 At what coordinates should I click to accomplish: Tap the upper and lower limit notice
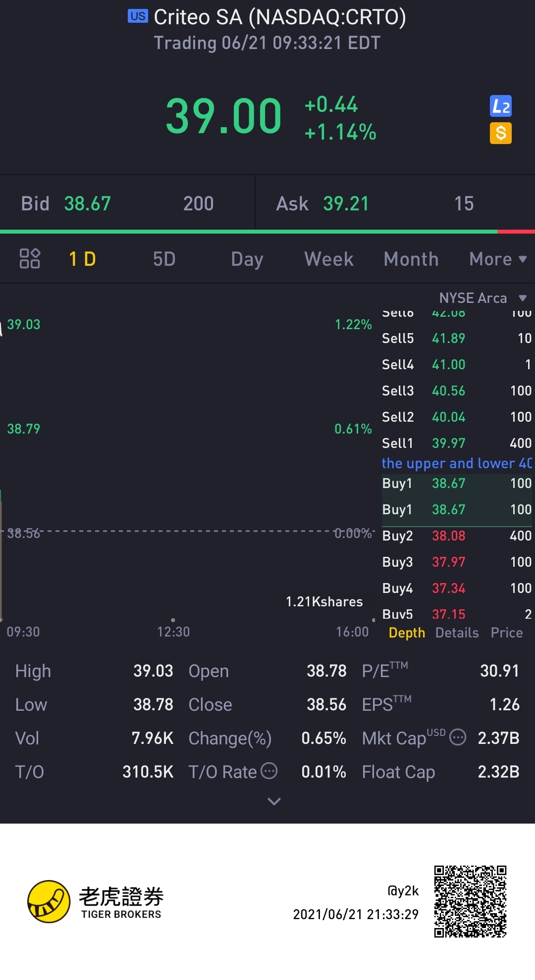pos(457,463)
